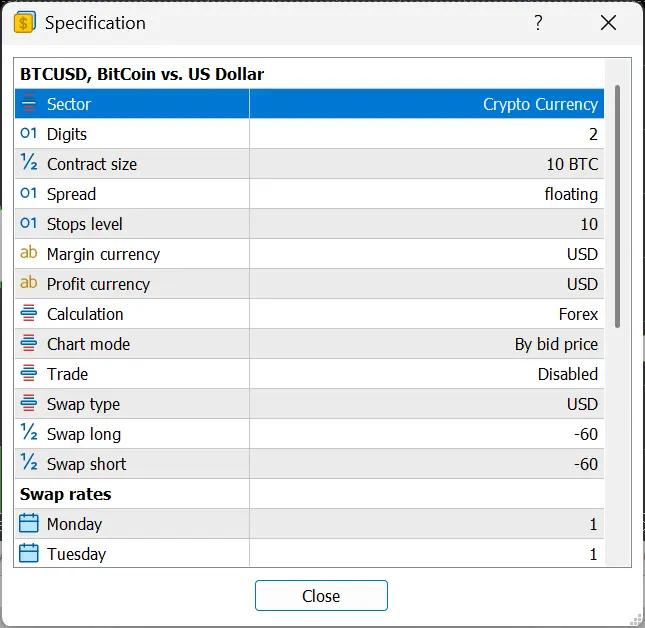The width and height of the screenshot is (645, 628).
Task: Click the Swap long -60 value
Action: tap(586, 435)
